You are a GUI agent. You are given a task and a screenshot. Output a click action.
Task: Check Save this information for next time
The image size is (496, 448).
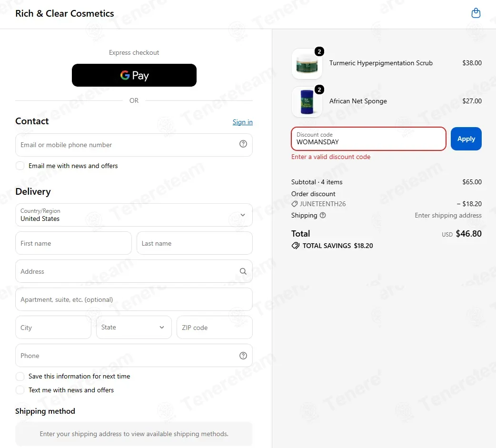[x=20, y=376]
